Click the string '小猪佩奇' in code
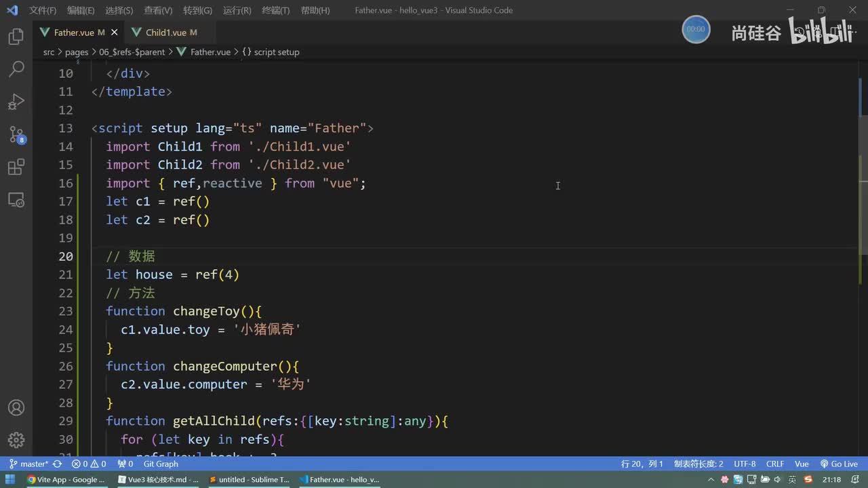The image size is (868, 488). (x=267, y=329)
